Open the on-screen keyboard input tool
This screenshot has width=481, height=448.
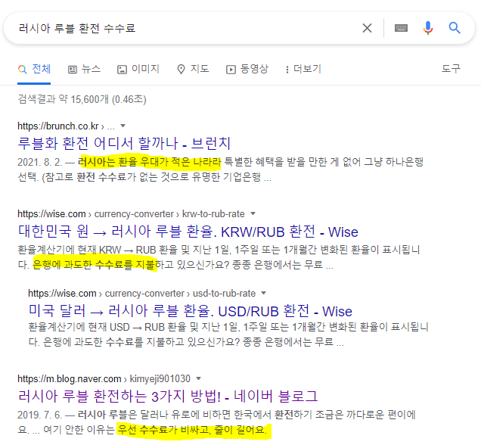[401, 28]
